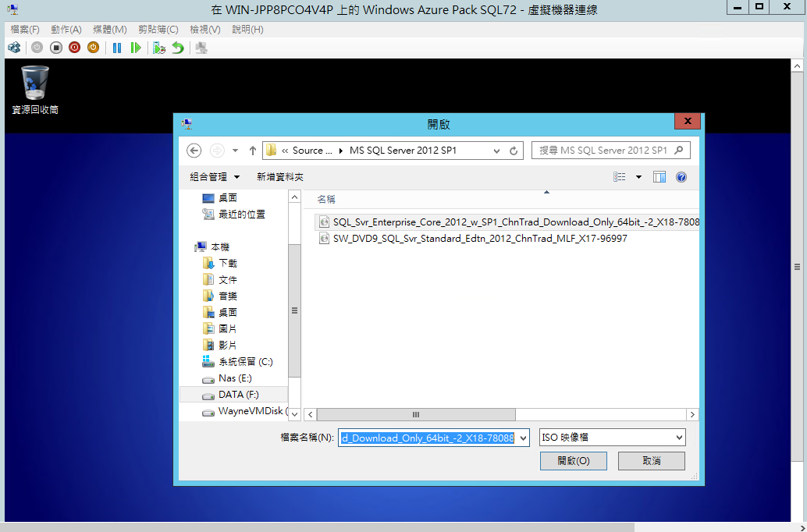Viewport: 807px width, 532px height.
Task: Open the 組合管理 dropdown
Action: click(x=215, y=177)
